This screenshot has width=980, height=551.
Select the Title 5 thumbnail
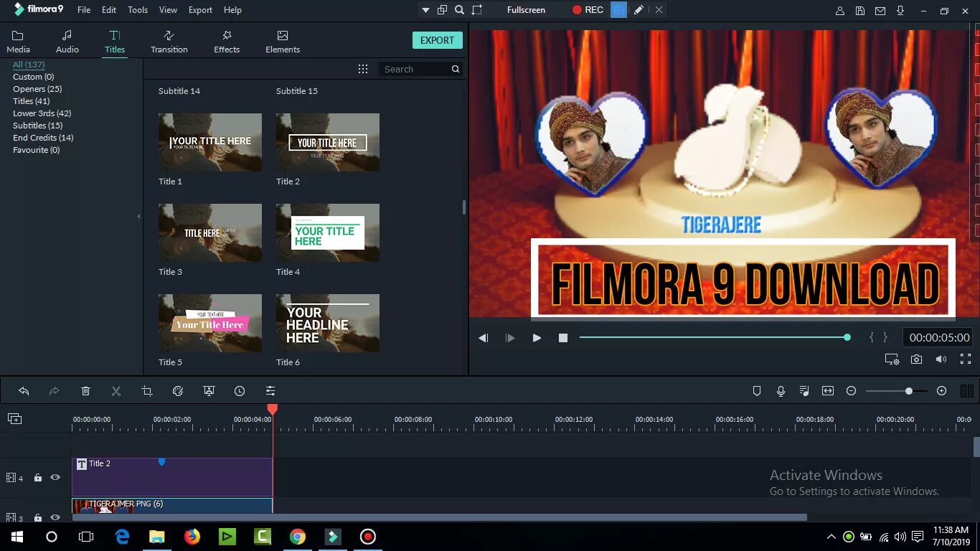point(210,323)
